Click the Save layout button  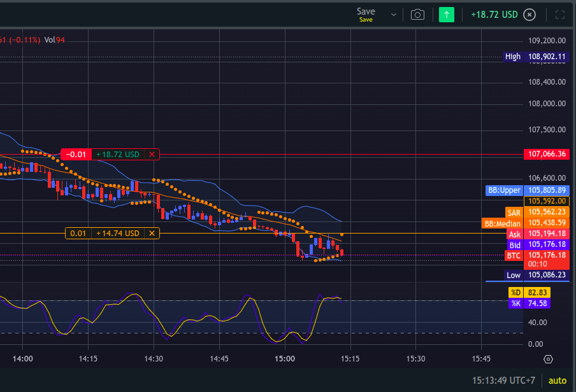click(x=366, y=15)
